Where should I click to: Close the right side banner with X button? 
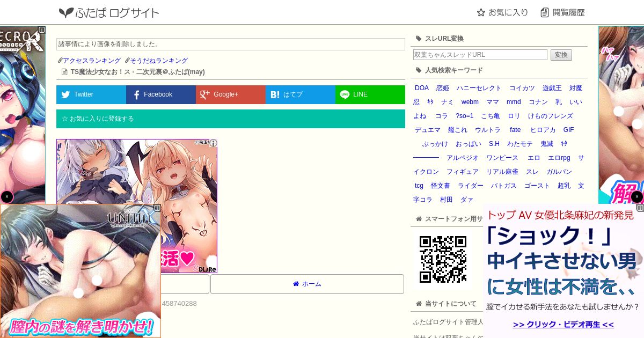point(637,197)
